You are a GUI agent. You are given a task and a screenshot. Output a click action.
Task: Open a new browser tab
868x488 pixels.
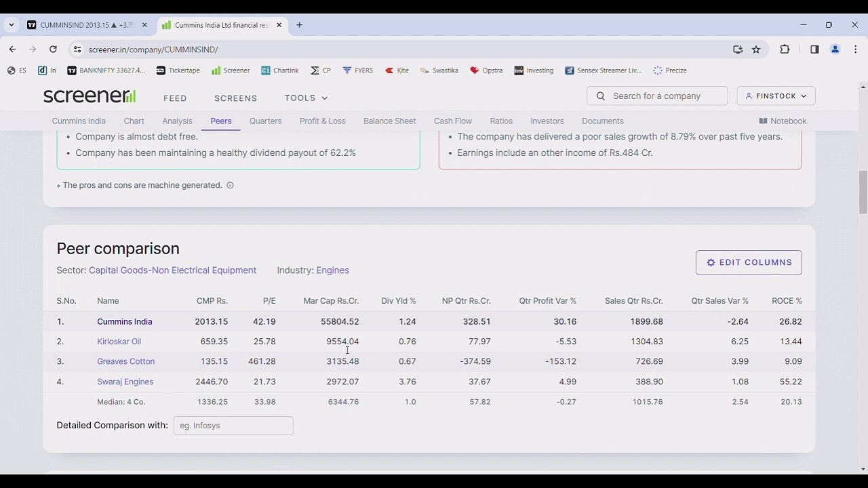point(299,25)
